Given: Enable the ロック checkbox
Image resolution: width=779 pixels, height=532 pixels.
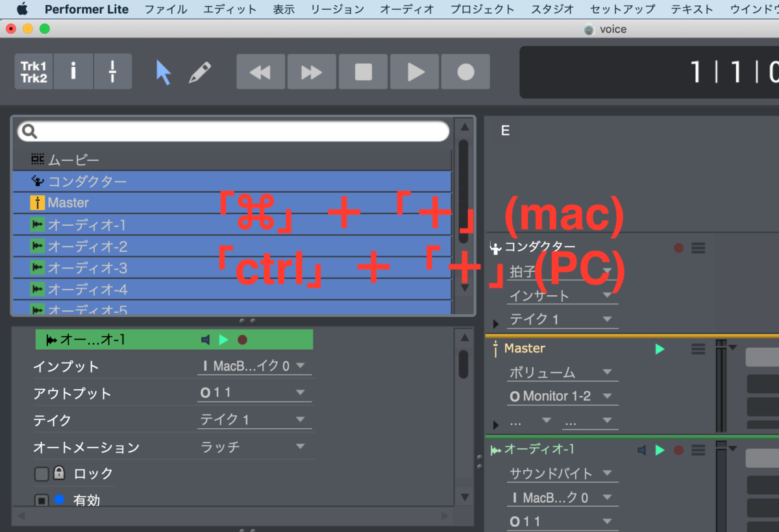Looking at the screenshot, I should coord(40,474).
